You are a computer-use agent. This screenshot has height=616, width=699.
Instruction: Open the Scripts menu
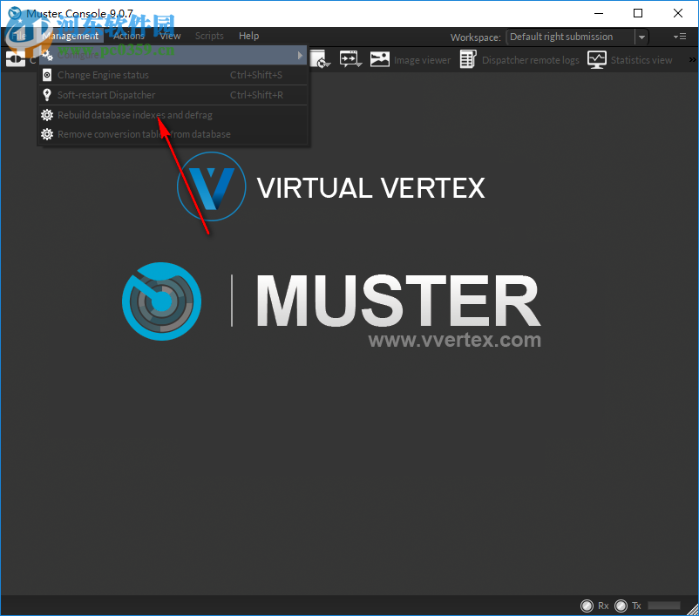click(209, 36)
